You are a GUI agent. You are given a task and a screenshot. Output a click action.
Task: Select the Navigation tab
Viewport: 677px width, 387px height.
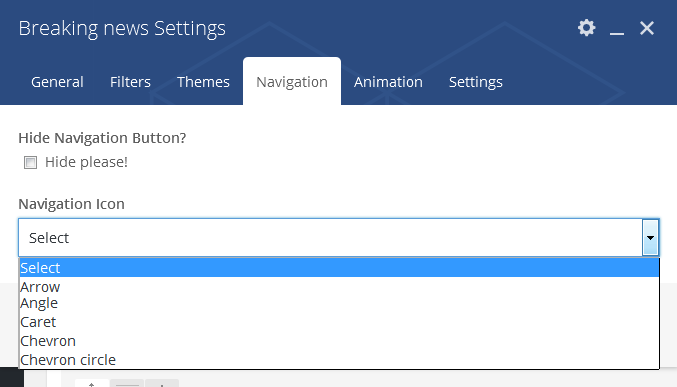(292, 82)
